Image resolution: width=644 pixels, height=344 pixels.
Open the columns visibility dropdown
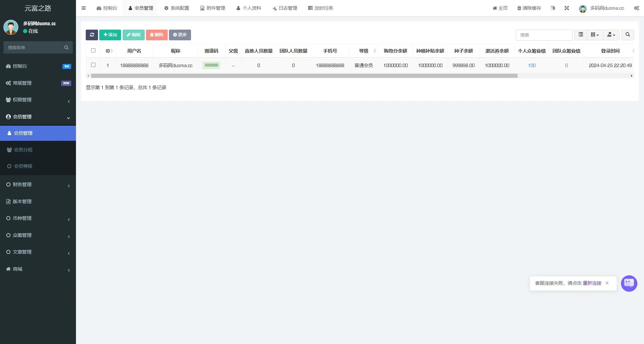point(595,35)
